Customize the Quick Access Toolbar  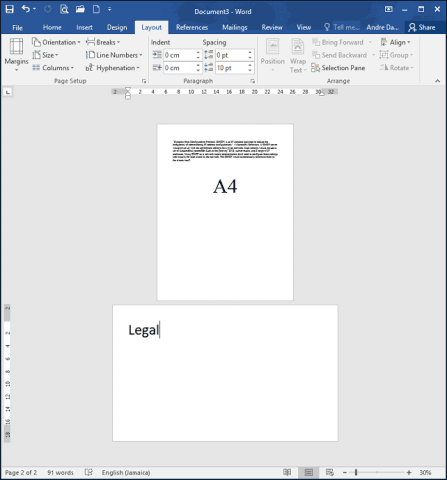109,9
